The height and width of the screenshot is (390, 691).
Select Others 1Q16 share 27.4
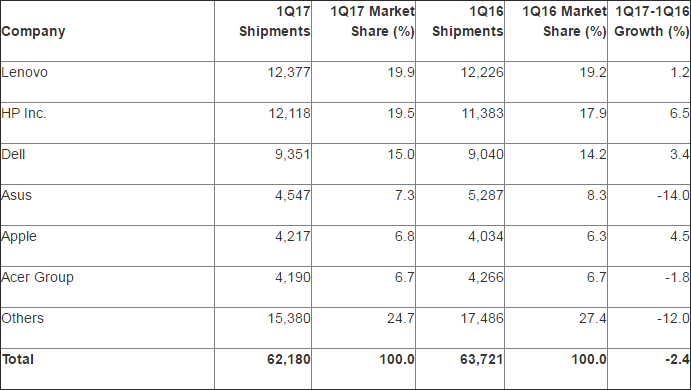coord(593,318)
